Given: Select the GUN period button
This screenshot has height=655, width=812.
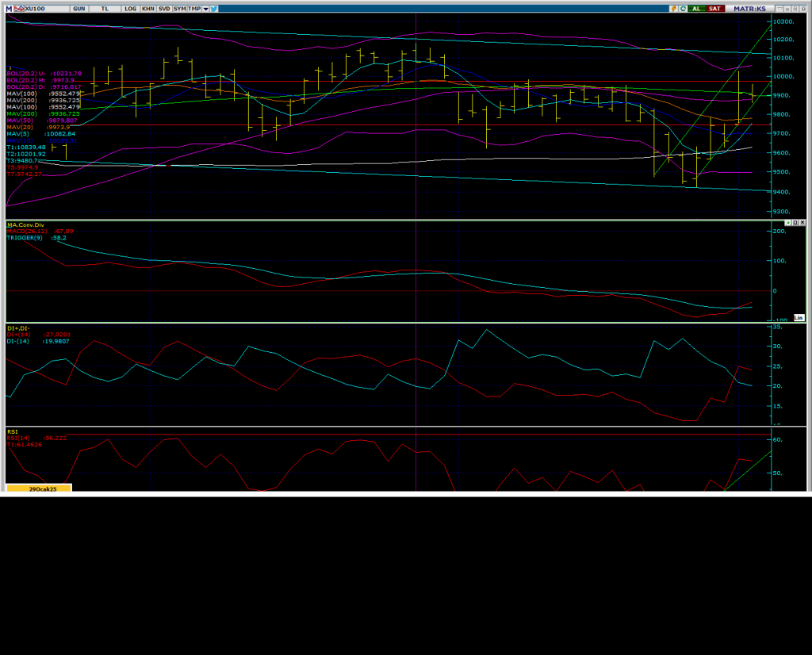Looking at the screenshot, I should click(x=79, y=9).
